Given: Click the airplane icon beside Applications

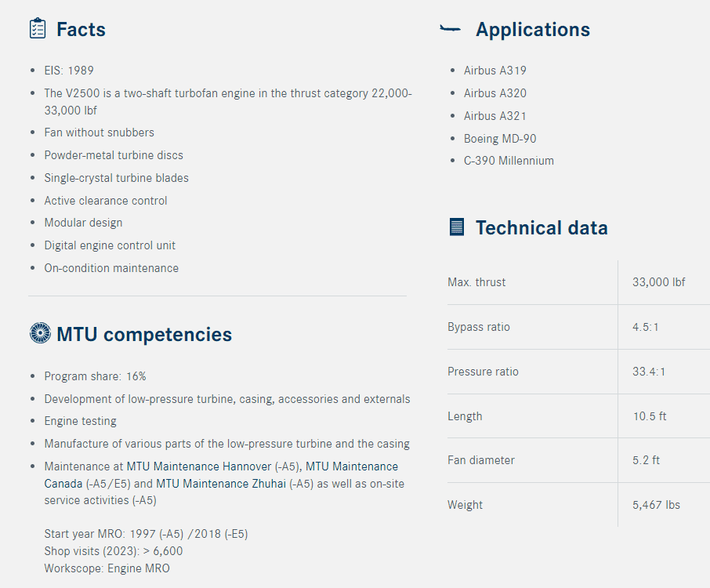Looking at the screenshot, I should [451, 29].
